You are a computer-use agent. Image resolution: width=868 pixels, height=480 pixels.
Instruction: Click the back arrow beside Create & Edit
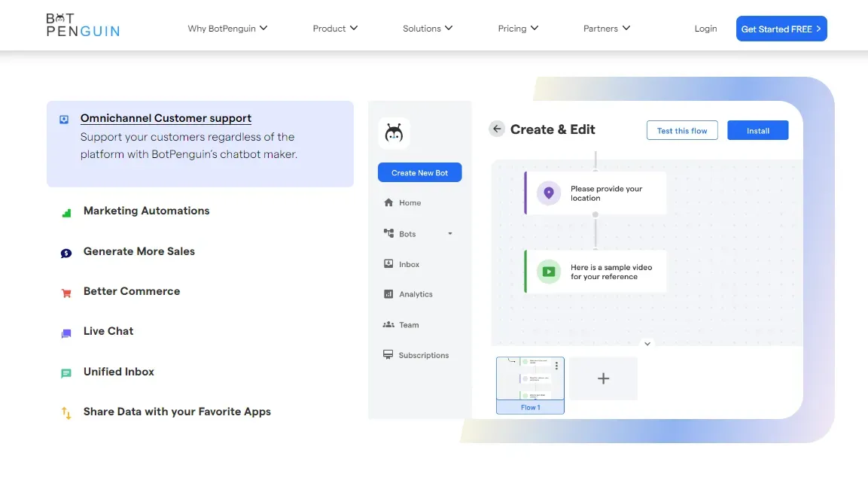click(x=497, y=129)
